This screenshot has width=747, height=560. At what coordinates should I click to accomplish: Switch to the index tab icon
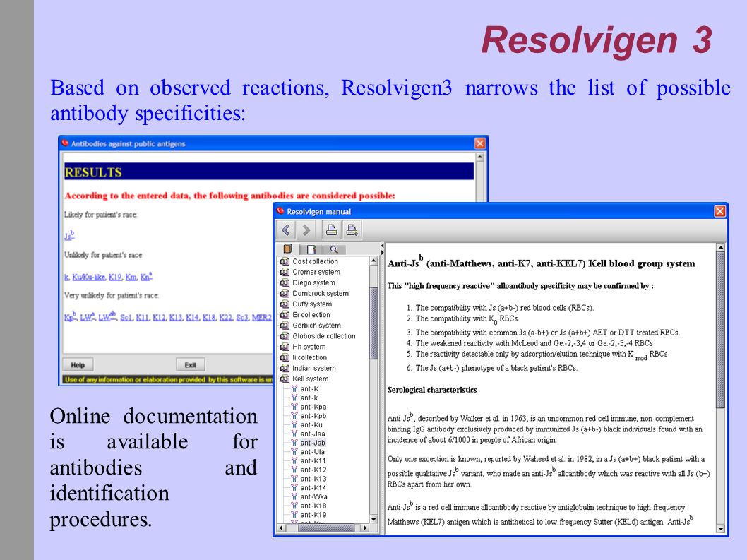(x=311, y=249)
